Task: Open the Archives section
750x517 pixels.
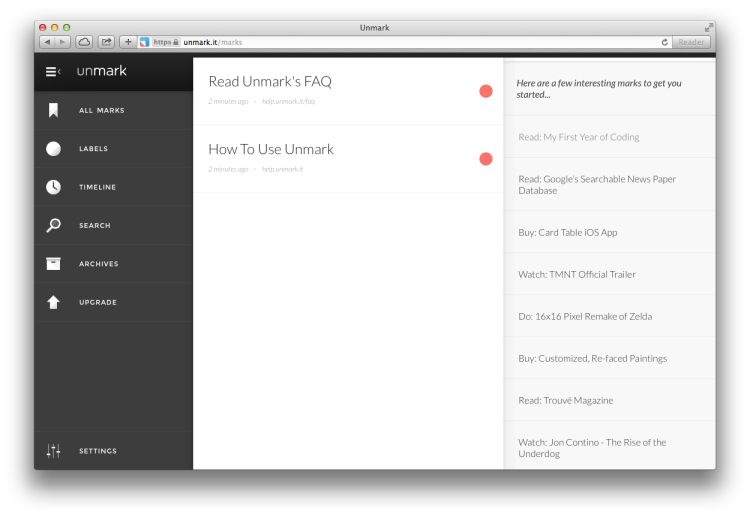Action: point(99,264)
